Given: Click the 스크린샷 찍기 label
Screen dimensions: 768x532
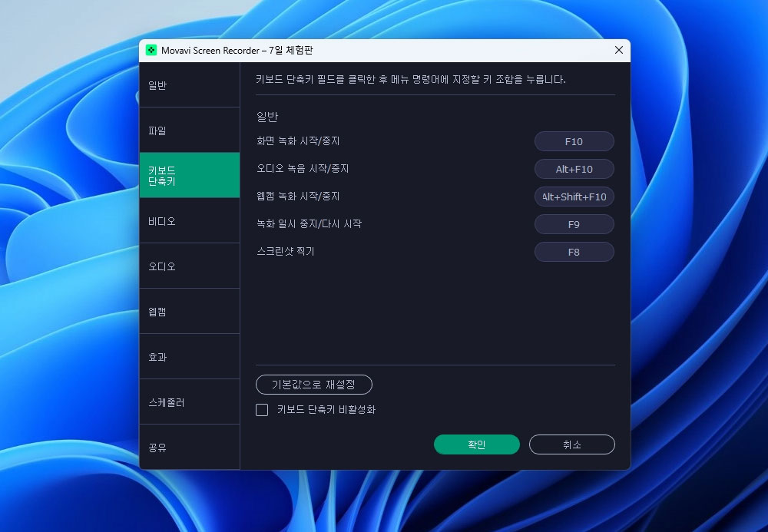Looking at the screenshot, I should click(285, 252).
